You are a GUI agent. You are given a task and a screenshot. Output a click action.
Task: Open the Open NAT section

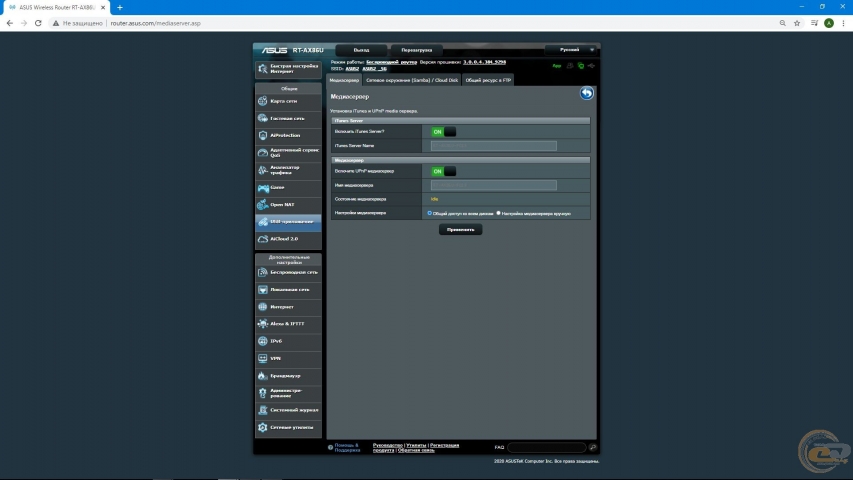[288, 205]
